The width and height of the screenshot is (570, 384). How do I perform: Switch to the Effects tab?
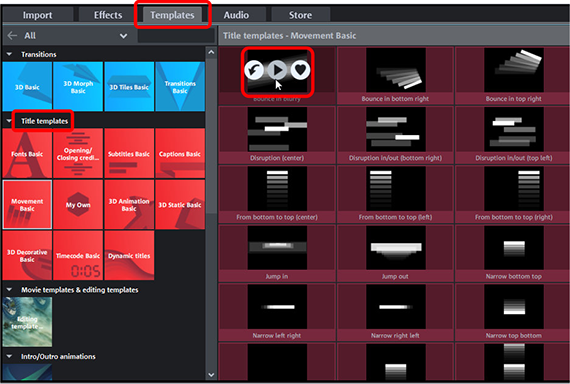click(x=108, y=15)
